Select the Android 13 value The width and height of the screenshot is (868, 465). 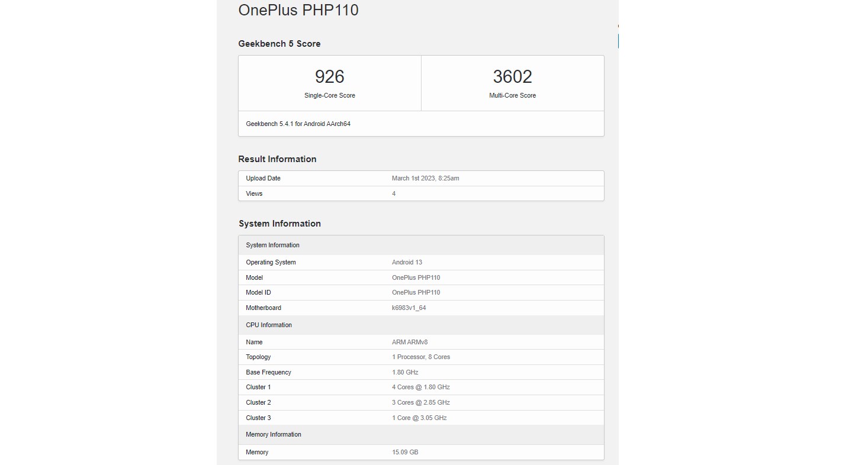pyautogui.click(x=407, y=262)
